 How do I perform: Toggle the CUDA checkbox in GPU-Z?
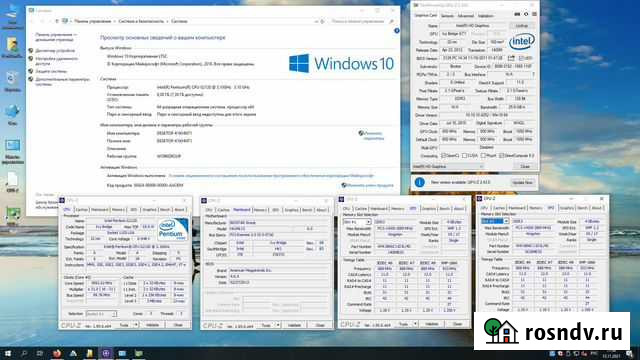click(x=464, y=156)
